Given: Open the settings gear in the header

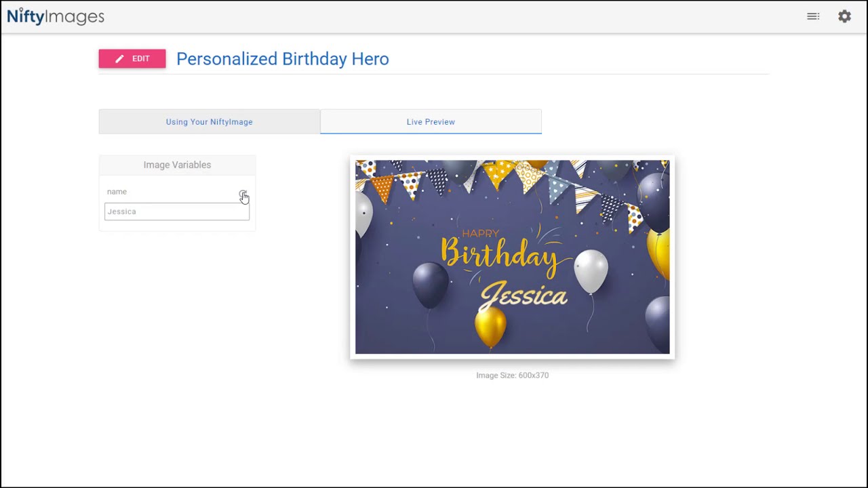Looking at the screenshot, I should (x=844, y=16).
